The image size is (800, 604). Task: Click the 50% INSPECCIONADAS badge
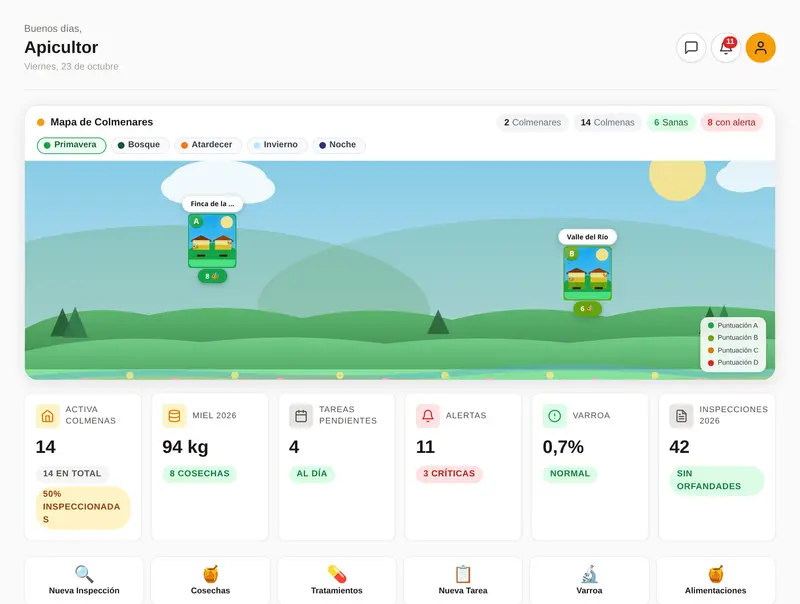pyautogui.click(x=83, y=507)
